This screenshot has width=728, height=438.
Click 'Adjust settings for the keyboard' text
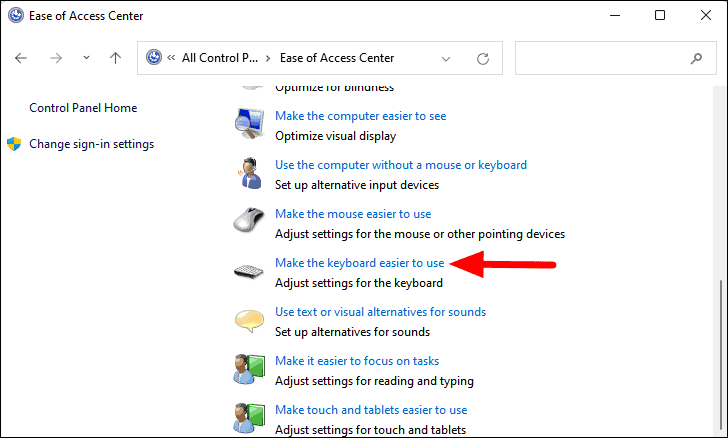pyautogui.click(x=358, y=283)
